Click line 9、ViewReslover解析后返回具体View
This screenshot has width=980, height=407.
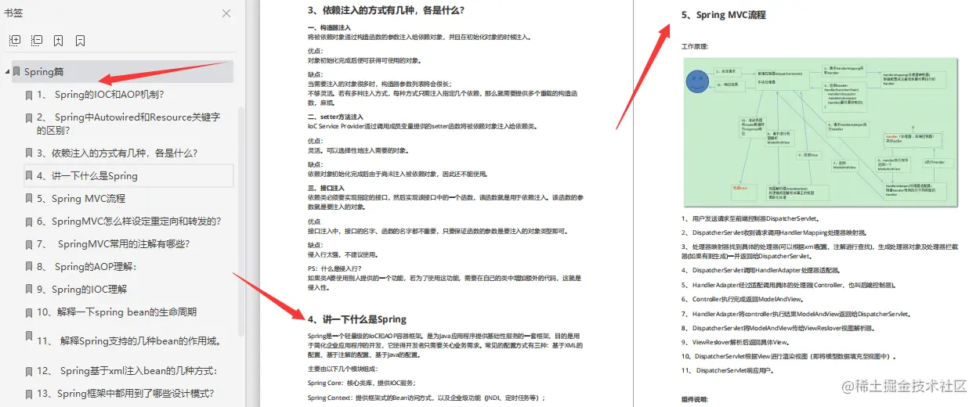click(736, 342)
